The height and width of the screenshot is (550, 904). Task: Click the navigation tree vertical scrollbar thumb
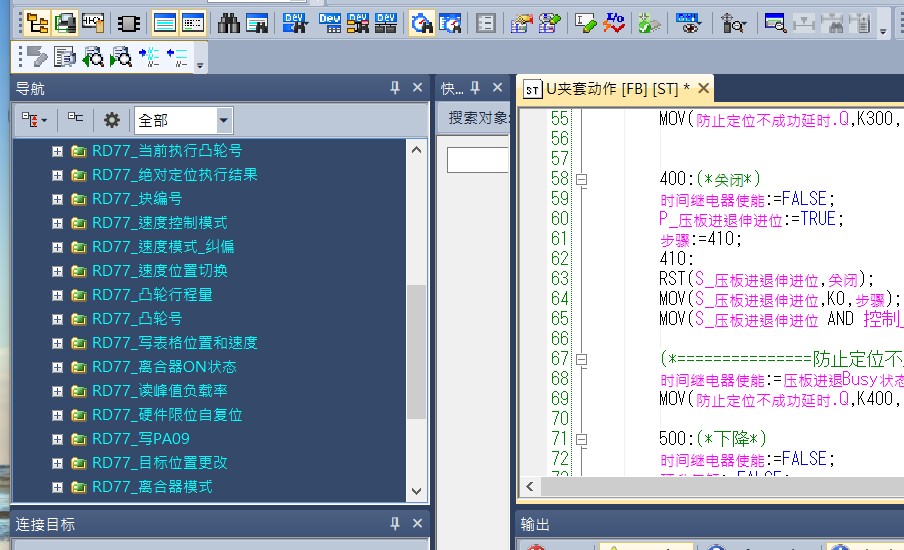[417, 350]
